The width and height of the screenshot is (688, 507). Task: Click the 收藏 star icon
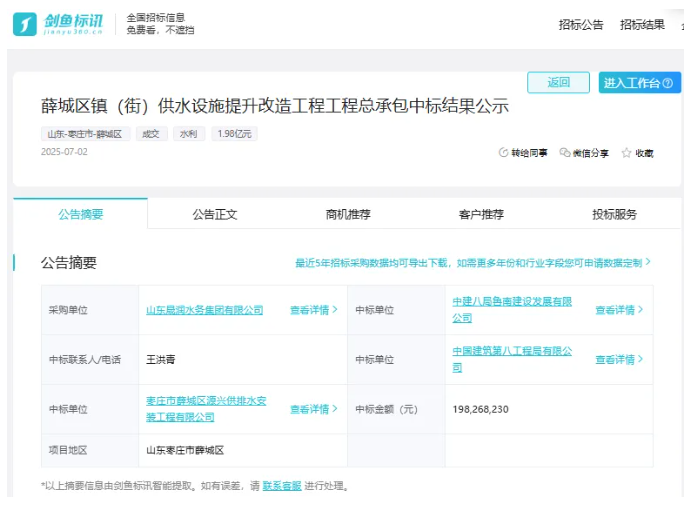[x=626, y=153]
